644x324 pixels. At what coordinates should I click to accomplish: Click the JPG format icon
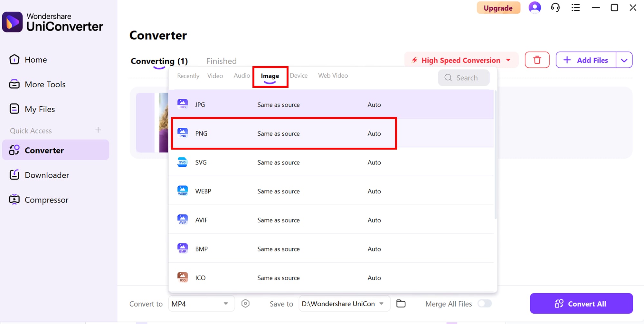(x=183, y=104)
